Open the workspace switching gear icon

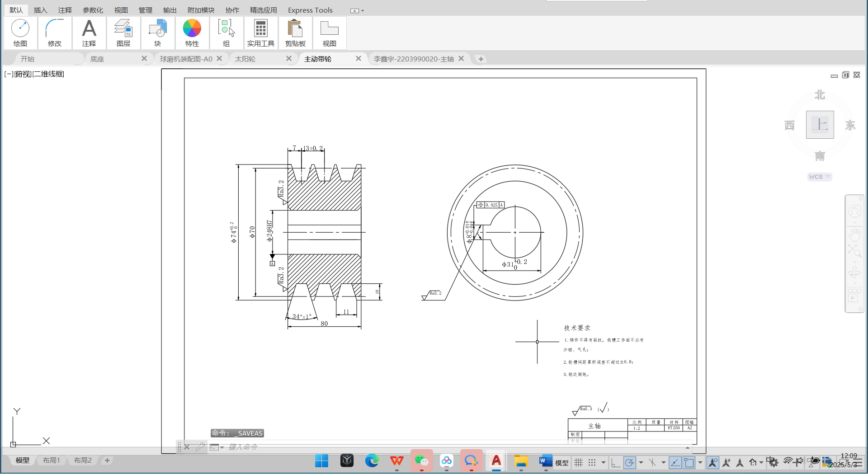pyautogui.click(x=774, y=462)
